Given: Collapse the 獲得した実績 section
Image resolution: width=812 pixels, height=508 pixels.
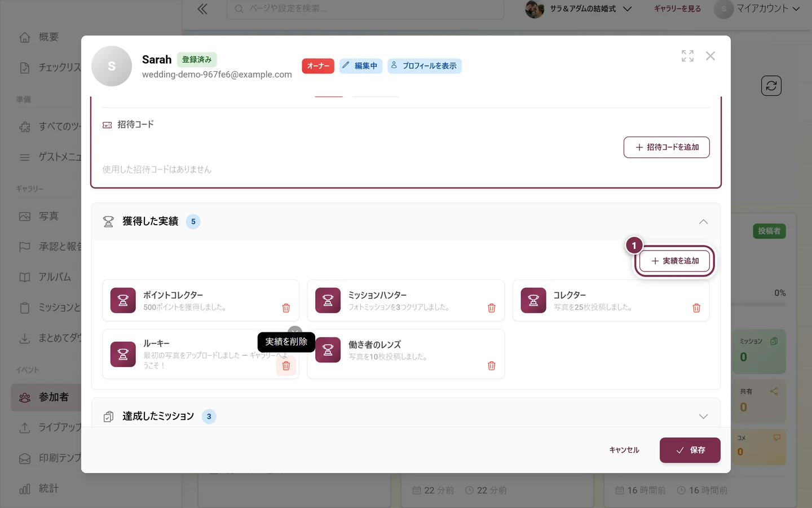Looking at the screenshot, I should 703,222.
